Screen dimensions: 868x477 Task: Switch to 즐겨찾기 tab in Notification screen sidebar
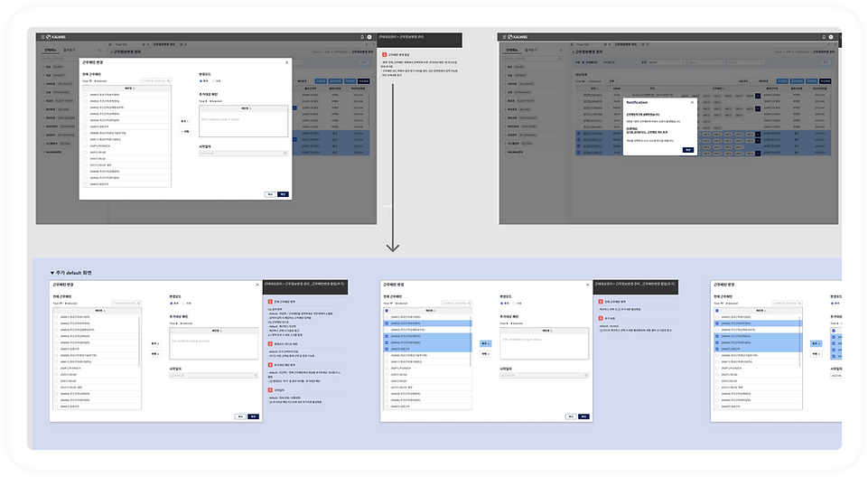530,50
